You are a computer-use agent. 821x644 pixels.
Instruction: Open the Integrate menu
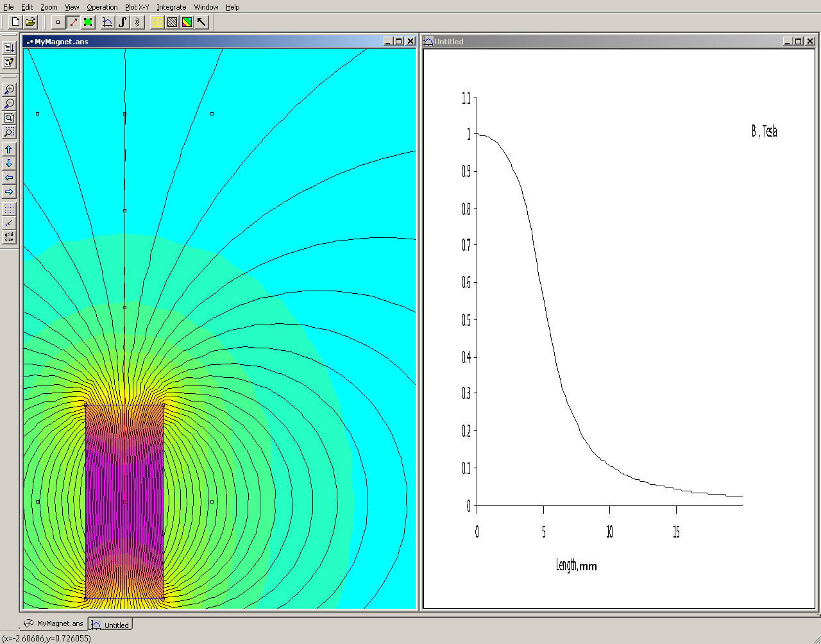point(171,7)
